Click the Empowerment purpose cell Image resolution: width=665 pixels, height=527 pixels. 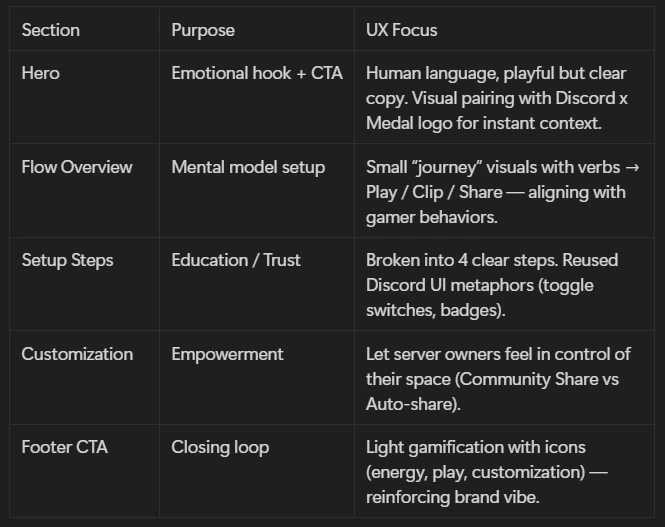tap(228, 354)
